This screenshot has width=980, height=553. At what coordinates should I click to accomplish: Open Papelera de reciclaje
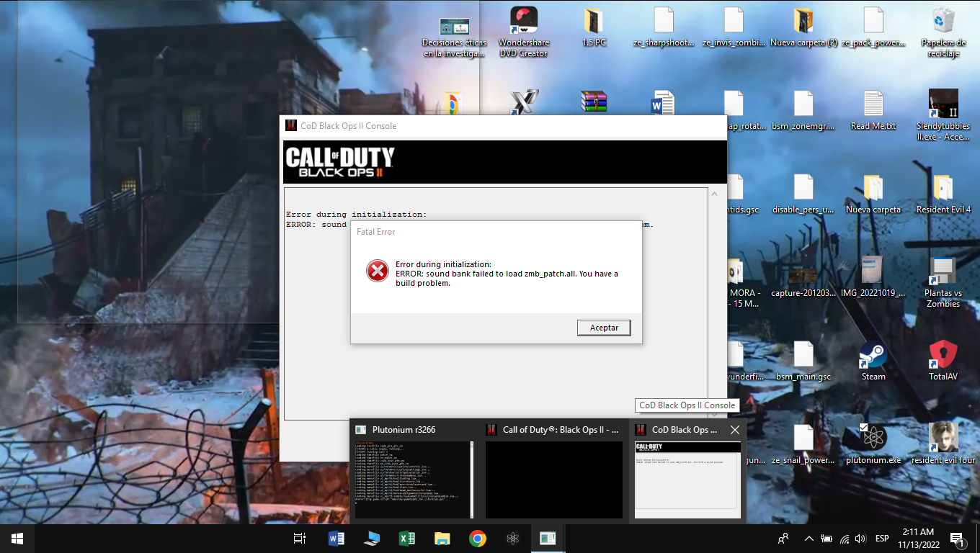click(x=943, y=32)
